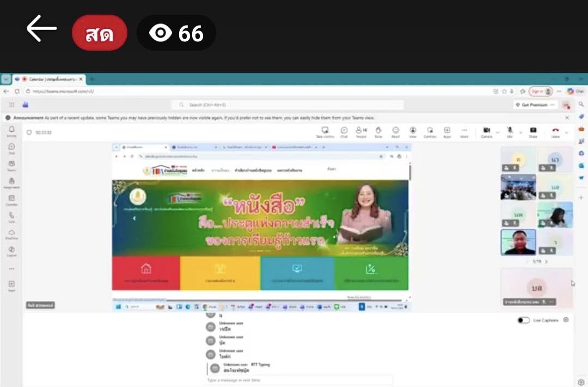This screenshot has height=387, width=588.
Task: Open Calendar in the Teams sidebar
Action: (x=11, y=200)
